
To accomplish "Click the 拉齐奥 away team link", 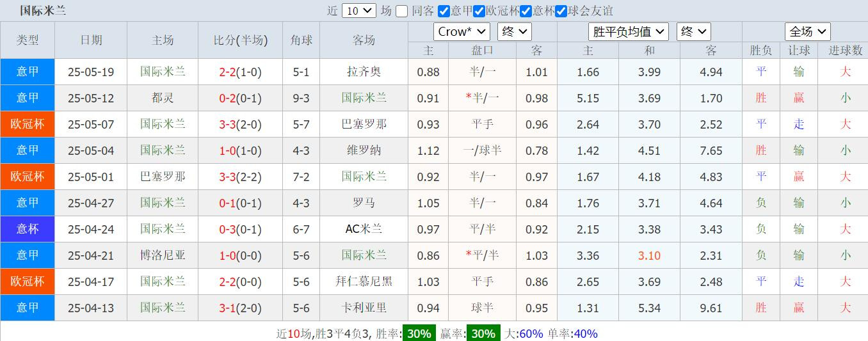I will (364, 72).
